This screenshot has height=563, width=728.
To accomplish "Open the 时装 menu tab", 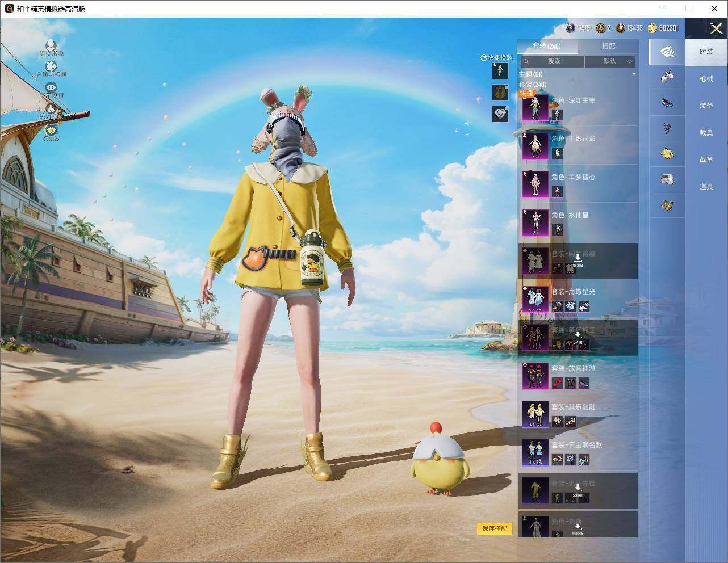I will (706, 52).
